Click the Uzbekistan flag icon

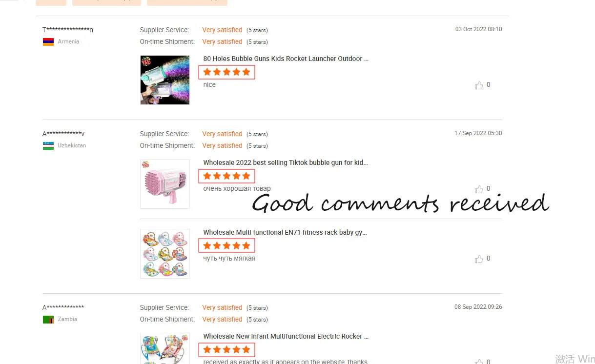coord(48,146)
